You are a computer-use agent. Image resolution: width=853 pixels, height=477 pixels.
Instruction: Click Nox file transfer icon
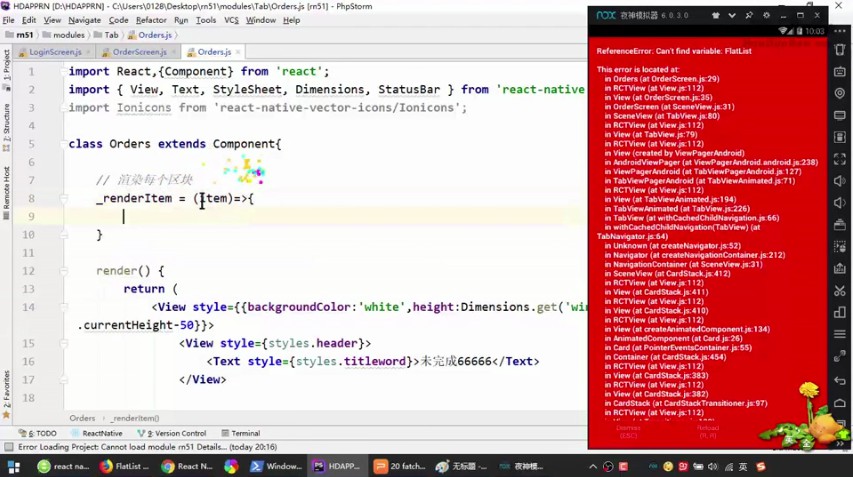tap(839, 268)
